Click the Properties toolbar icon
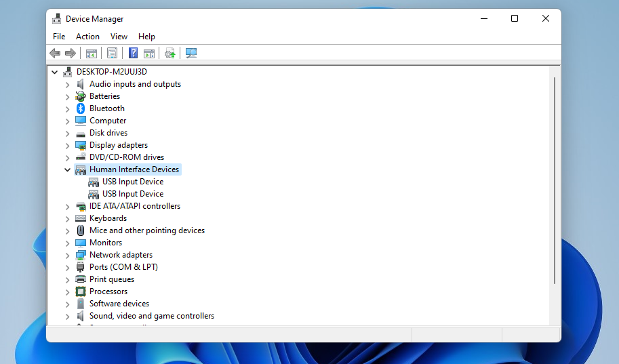Viewport: 619px width, 364px height. point(112,53)
